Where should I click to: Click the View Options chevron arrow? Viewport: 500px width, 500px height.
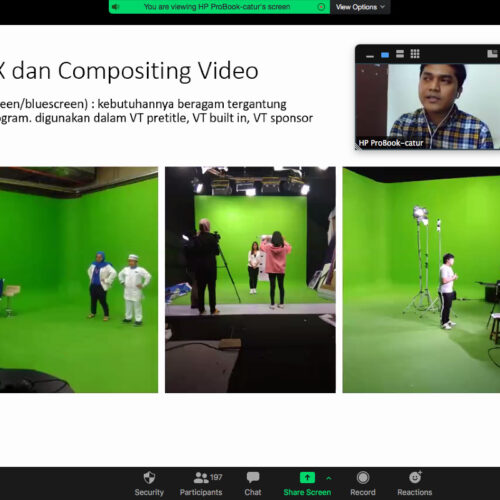pos(383,7)
